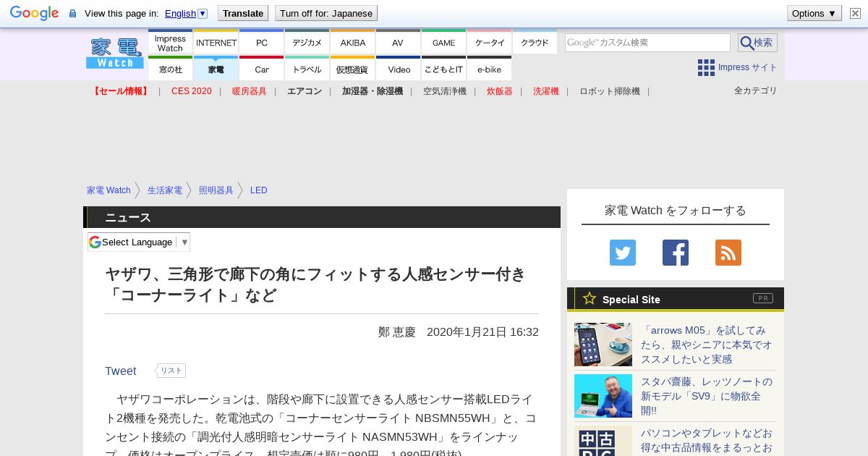Viewport: 868px width, 456px height.
Task: Open the Facebook follow icon
Action: coord(676,253)
